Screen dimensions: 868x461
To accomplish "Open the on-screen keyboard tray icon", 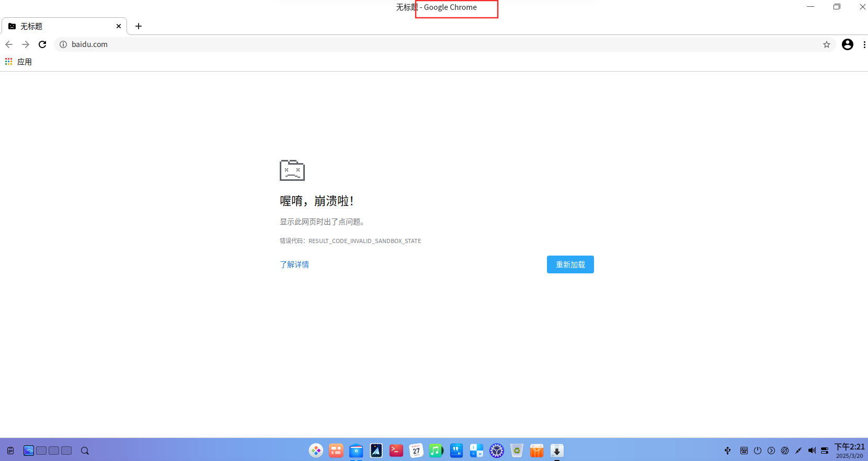I will 744,451.
